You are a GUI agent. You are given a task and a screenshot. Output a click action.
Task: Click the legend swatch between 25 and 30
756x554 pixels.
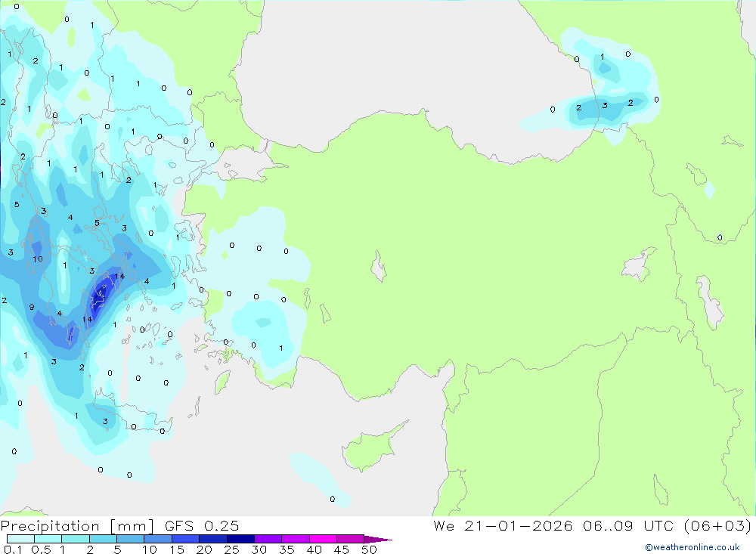coord(240,539)
